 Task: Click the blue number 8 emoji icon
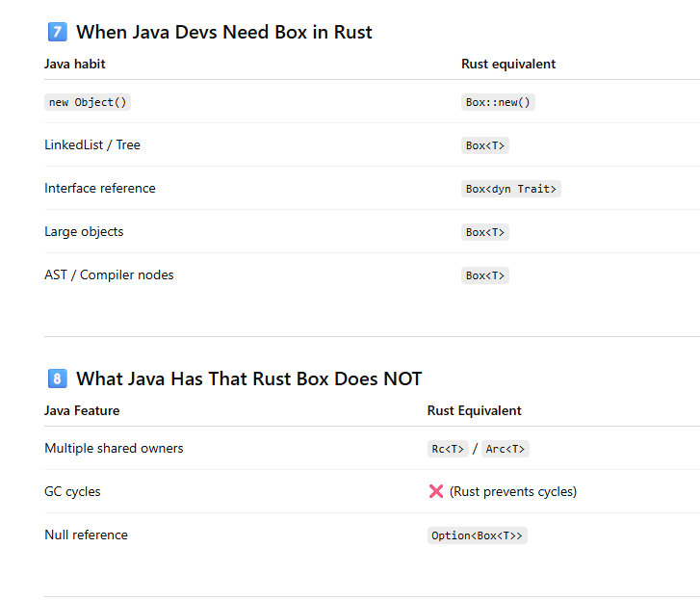pos(57,378)
